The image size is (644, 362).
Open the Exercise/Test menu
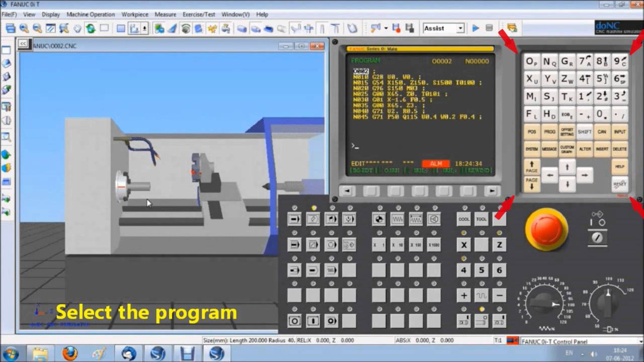(199, 15)
